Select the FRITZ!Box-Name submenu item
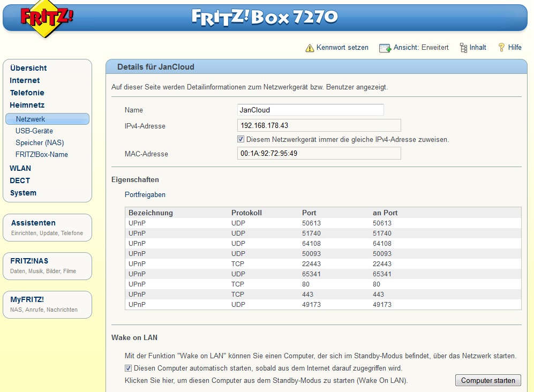 42,154
